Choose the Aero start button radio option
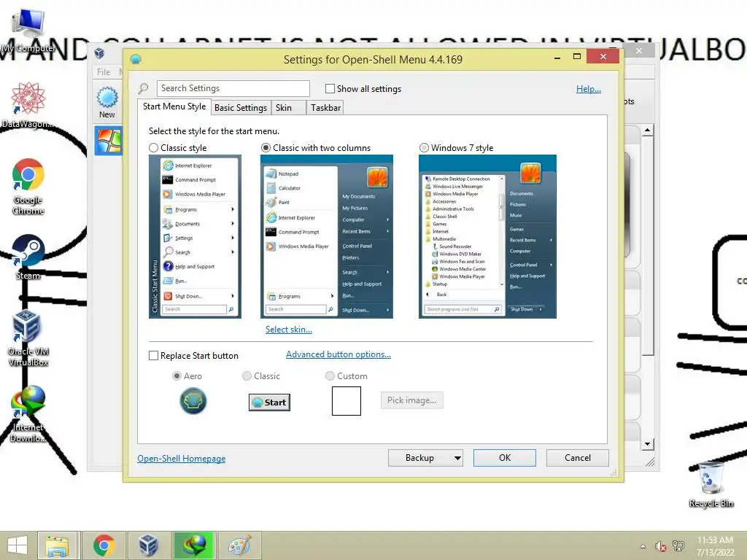 pos(177,376)
